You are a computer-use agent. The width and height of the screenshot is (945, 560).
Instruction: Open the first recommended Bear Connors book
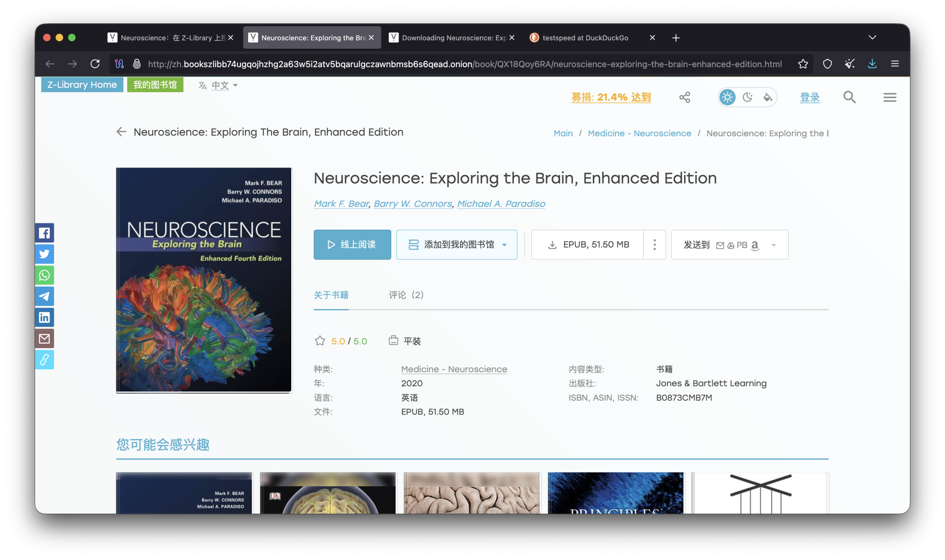185,493
